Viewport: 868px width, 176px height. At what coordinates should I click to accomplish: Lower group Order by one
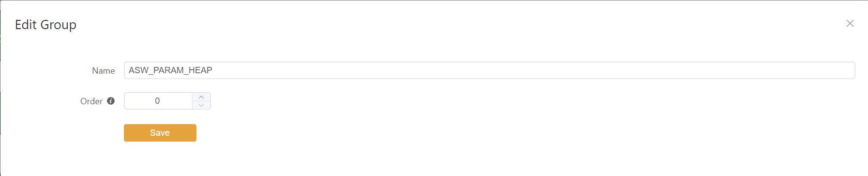pos(201,105)
